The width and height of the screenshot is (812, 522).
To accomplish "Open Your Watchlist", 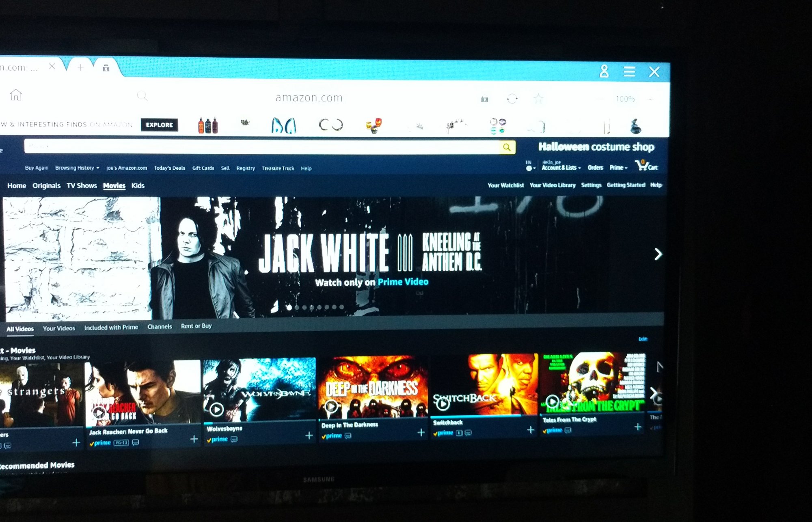I will click(x=505, y=185).
